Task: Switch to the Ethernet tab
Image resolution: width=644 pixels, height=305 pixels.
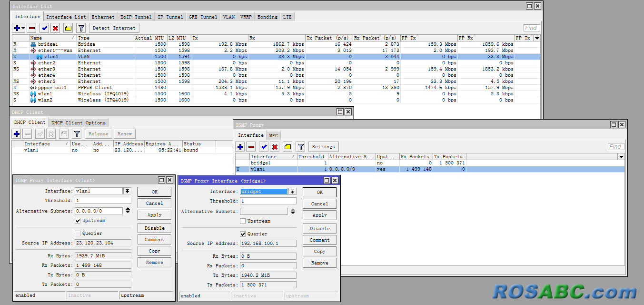Action: [x=103, y=17]
